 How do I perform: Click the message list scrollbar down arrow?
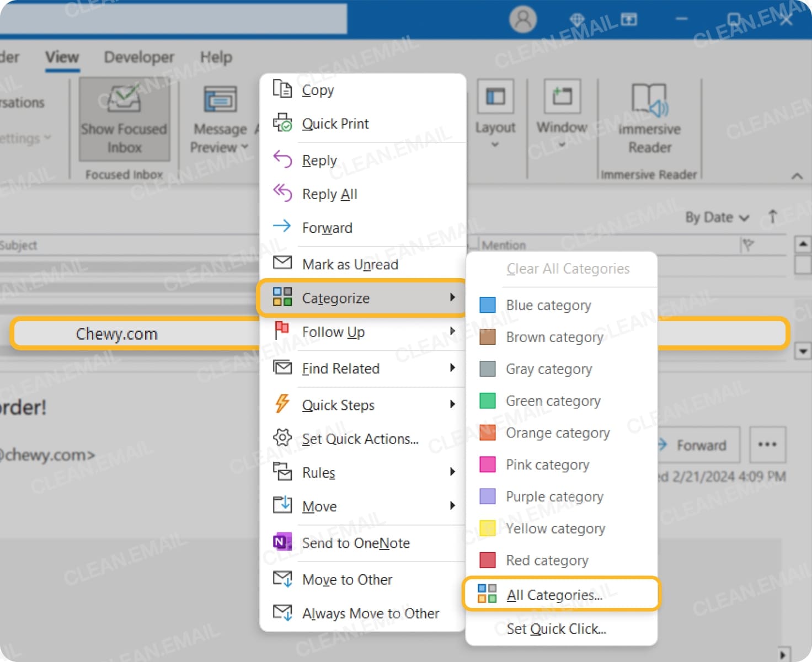[x=803, y=351]
